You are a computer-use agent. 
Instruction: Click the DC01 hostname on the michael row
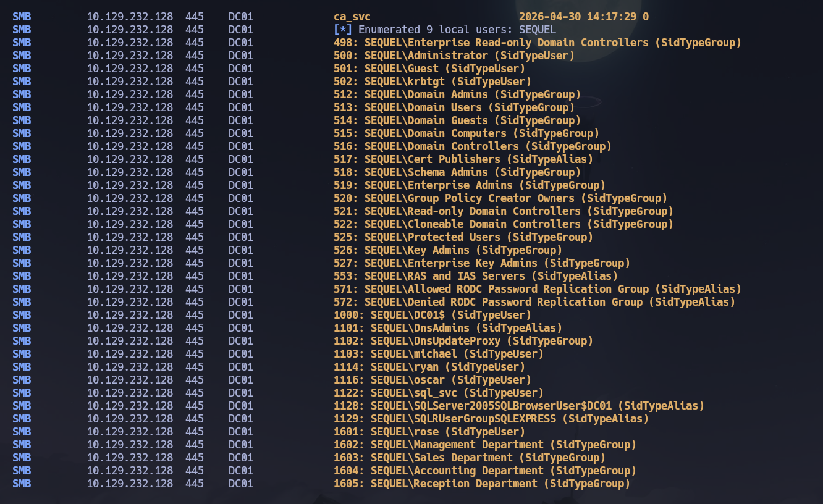pos(241,354)
